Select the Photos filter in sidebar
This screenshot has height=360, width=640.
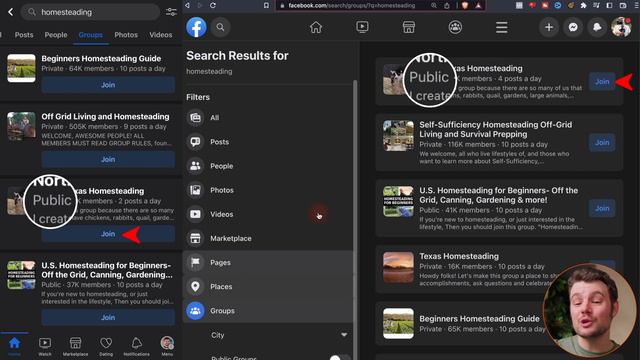267,190
